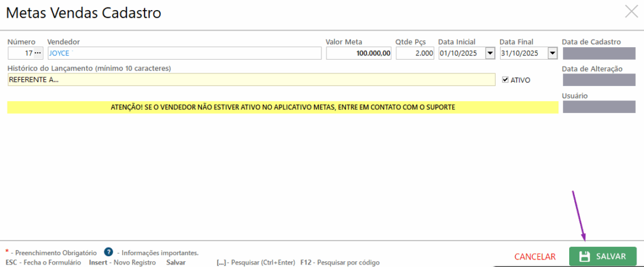
Task: Click the floppy disk icon on SALVAR
Action: click(x=584, y=256)
